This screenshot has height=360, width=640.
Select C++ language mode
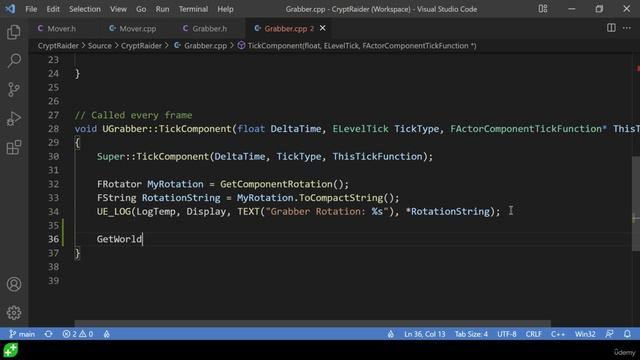558,334
